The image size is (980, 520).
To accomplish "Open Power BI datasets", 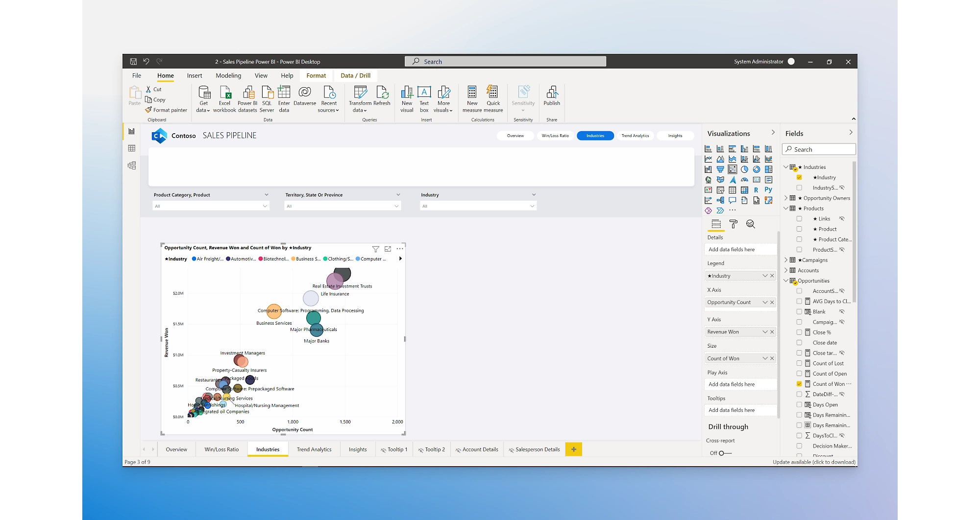I will pos(247,99).
